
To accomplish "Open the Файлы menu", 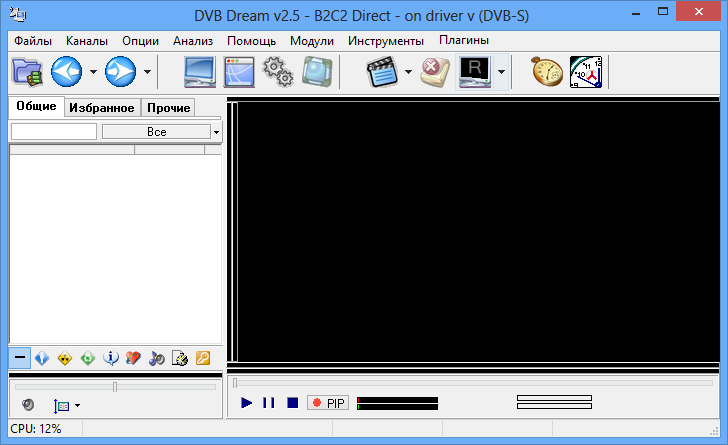I will (32, 41).
